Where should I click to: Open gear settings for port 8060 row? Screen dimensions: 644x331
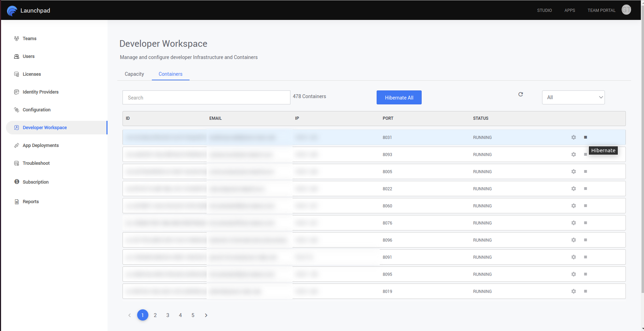573,206
